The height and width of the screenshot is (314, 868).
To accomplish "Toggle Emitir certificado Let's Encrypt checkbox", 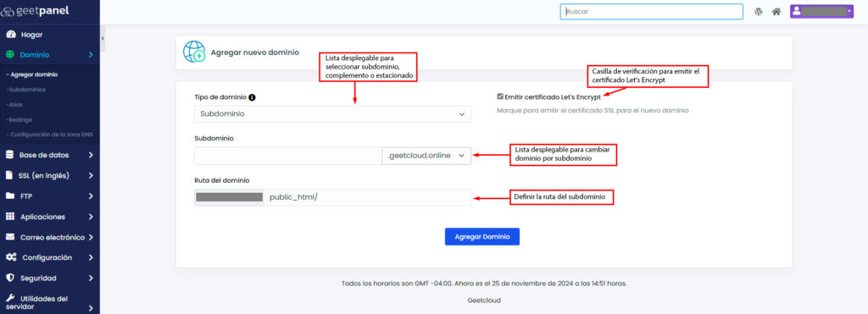I will click(x=500, y=96).
